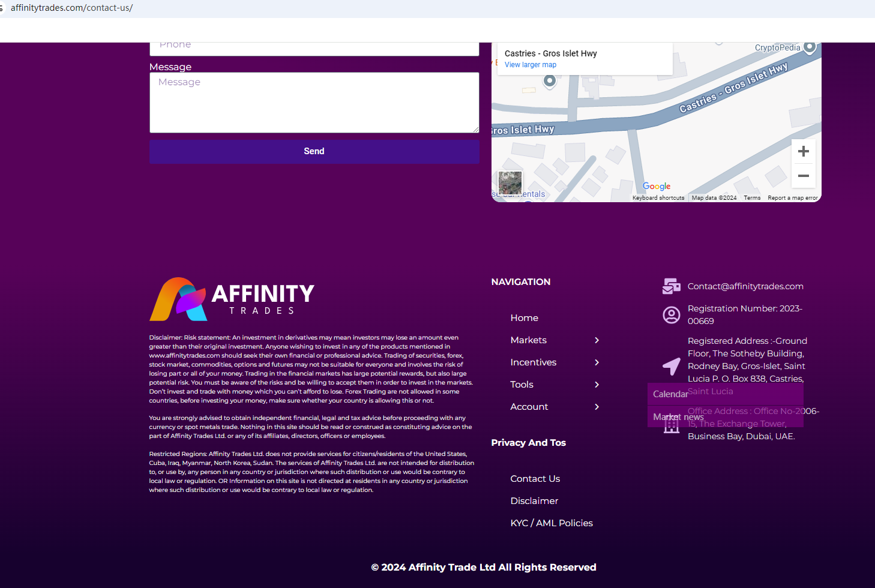
Task: Click Report a map error
Action: coord(792,198)
